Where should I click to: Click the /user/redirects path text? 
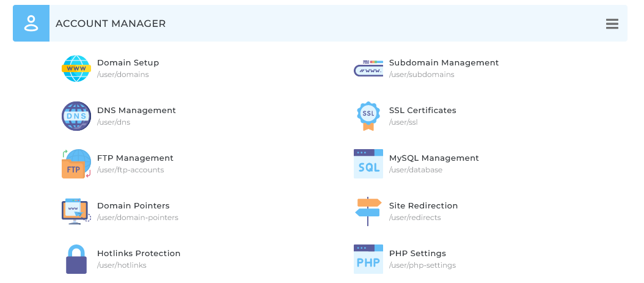coord(415,218)
